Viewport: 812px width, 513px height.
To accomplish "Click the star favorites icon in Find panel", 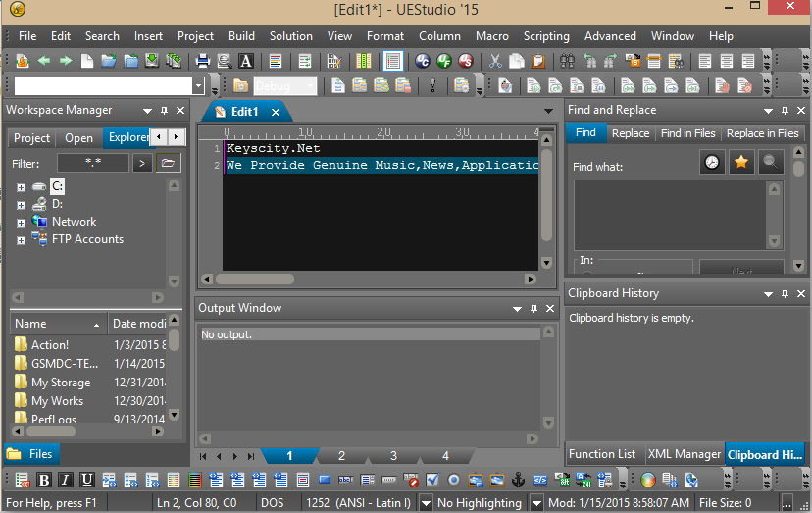I will point(741,162).
